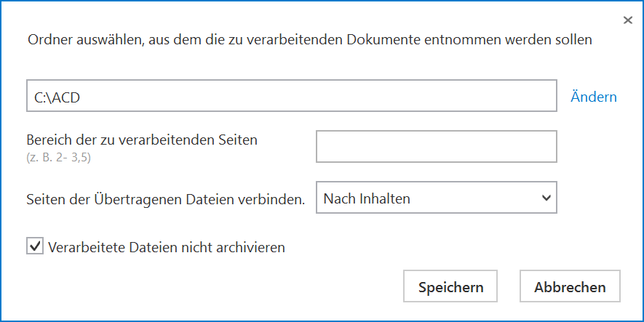Click the Speichern button

point(450,286)
